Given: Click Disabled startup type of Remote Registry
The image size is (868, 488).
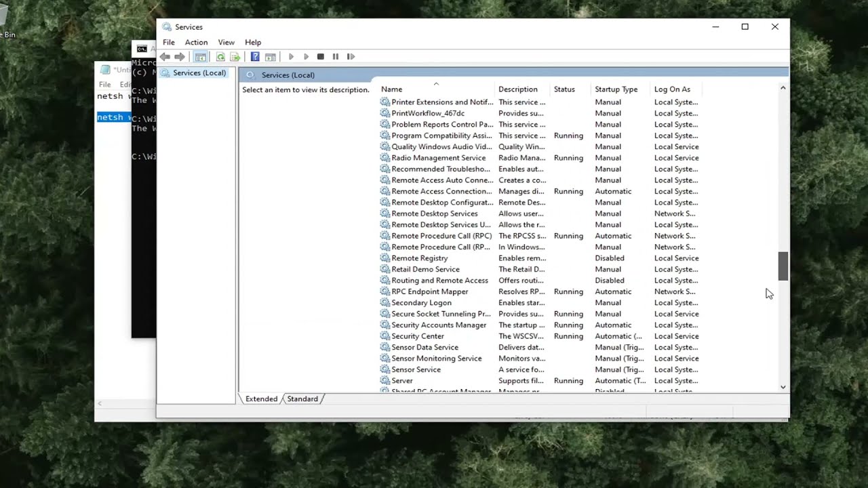Looking at the screenshot, I should pos(610,258).
